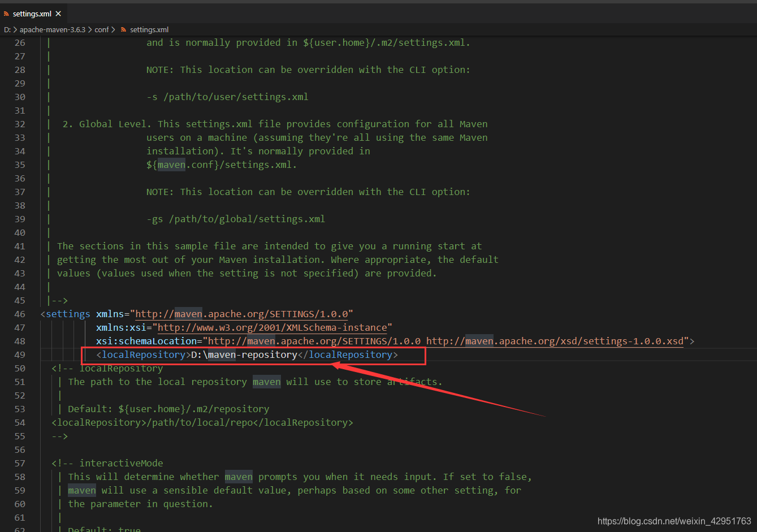Click the '<!-- localRepository' comment on line 50
Viewport: 757px width, 532px height.
[107, 368]
